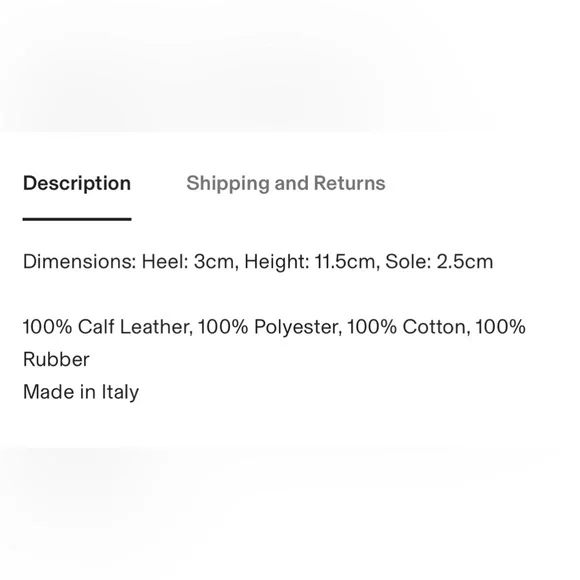This screenshot has height=580, width=580.
Task: Click the word "Sole:" in dimensions
Action: [x=408, y=262]
